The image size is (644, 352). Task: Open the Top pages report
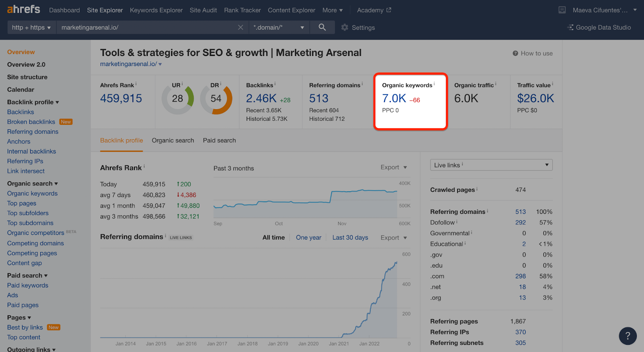[x=22, y=203]
